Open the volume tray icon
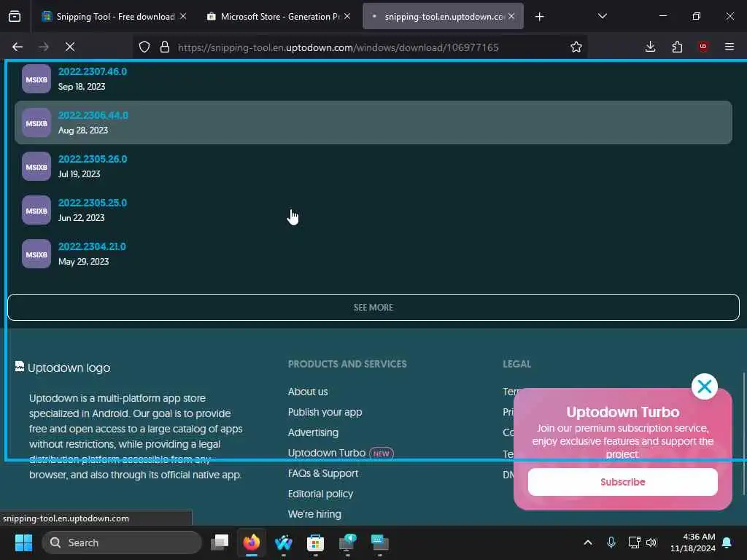Screen dimensions: 747x560 pos(651,542)
